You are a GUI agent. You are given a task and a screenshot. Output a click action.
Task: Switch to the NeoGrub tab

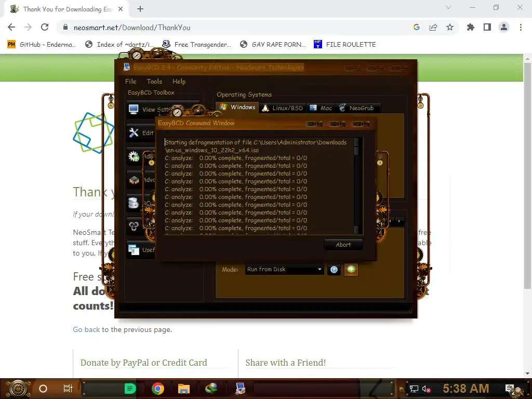pos(357,108)
